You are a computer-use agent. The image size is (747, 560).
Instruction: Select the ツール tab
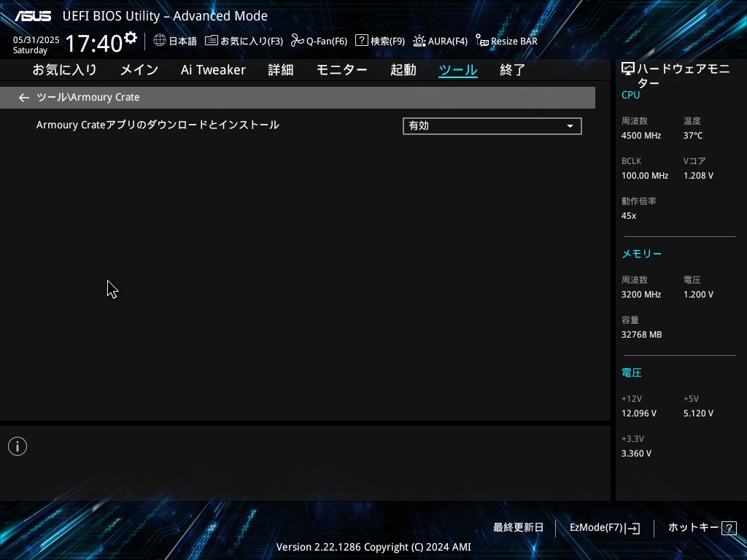(458, 70)
